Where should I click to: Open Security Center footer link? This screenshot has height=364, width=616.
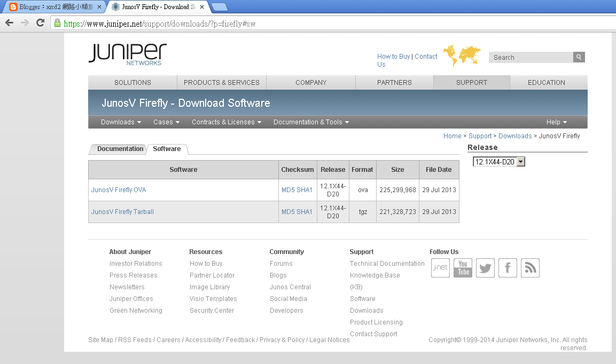[x=212, y=311]
